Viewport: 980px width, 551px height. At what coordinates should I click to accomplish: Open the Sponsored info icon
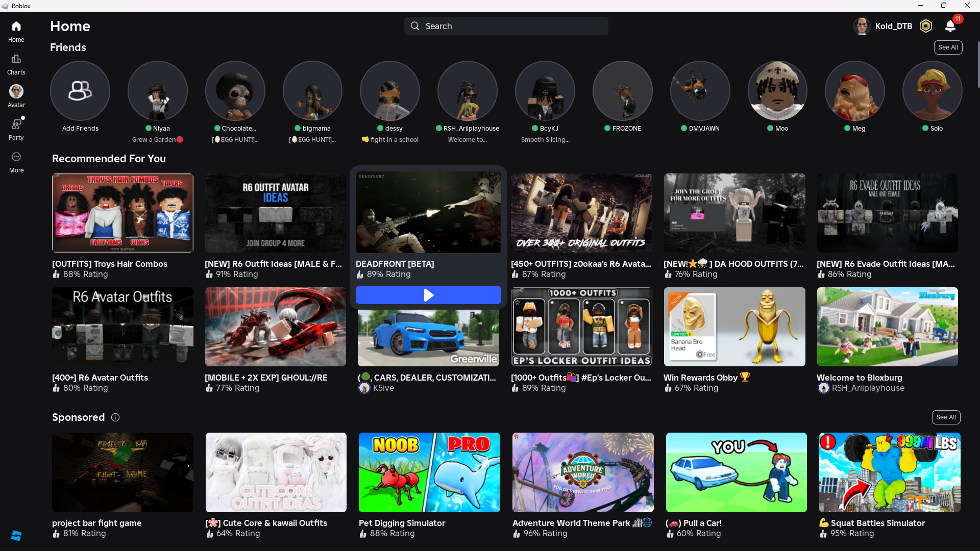(x=115, y=417)
